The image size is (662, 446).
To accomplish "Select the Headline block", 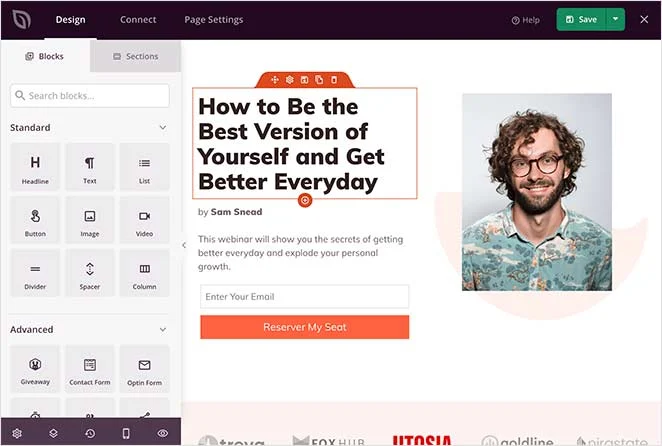I will pos(35,167).
